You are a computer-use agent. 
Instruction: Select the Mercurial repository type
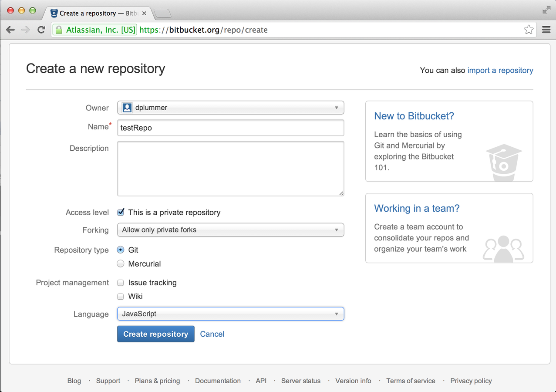121,264
